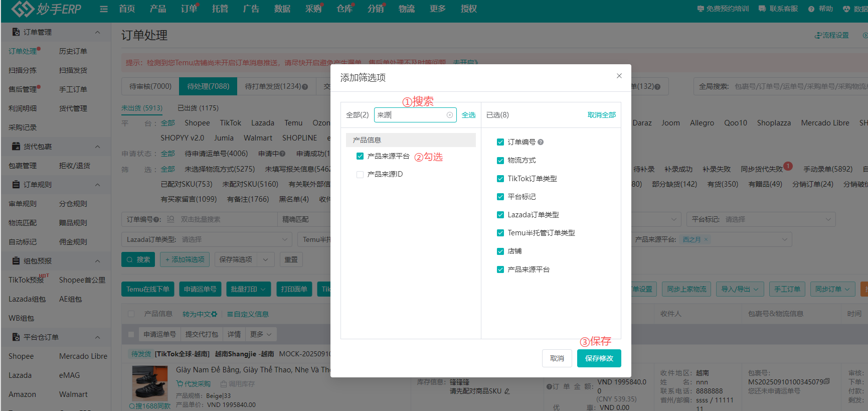Click the shoe product thumbnail
This screenshot has height=411, width=868.
click(150, 382)
